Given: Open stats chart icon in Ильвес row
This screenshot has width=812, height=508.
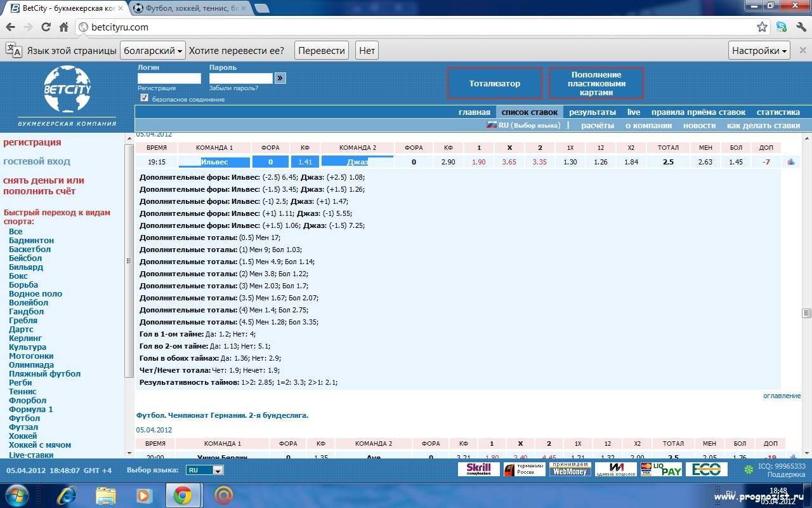Looking at the screenshot, I should pyautogui.click(x=790, y=162).
